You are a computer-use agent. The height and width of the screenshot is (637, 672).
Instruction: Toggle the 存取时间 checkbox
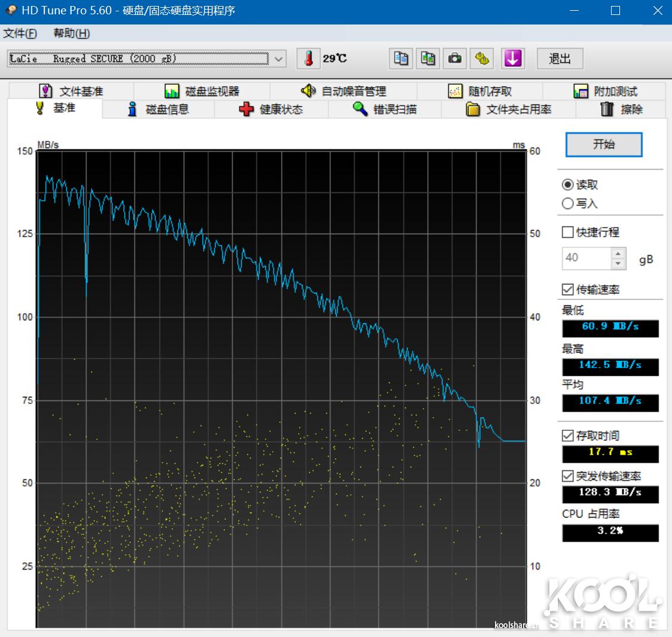tap(567, 436)
